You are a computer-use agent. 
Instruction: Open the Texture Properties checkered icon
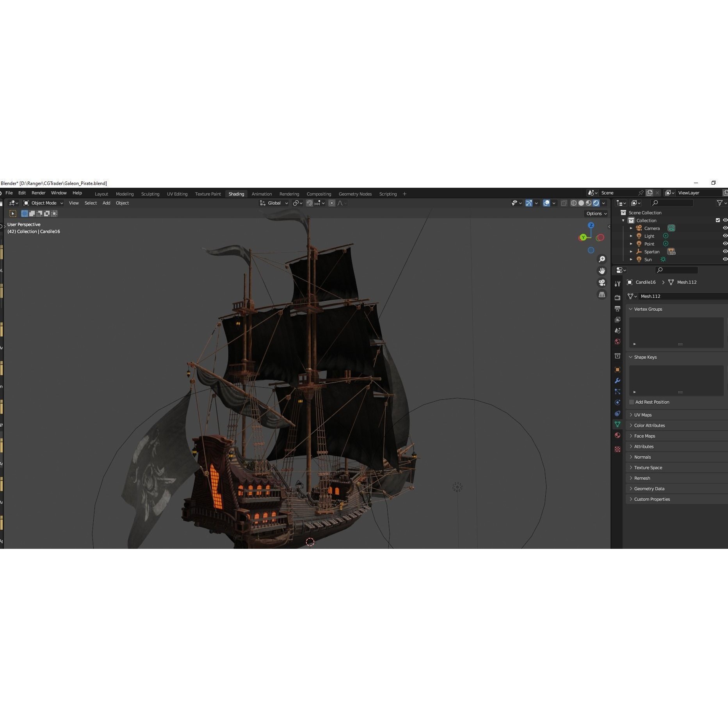[618, 449]
